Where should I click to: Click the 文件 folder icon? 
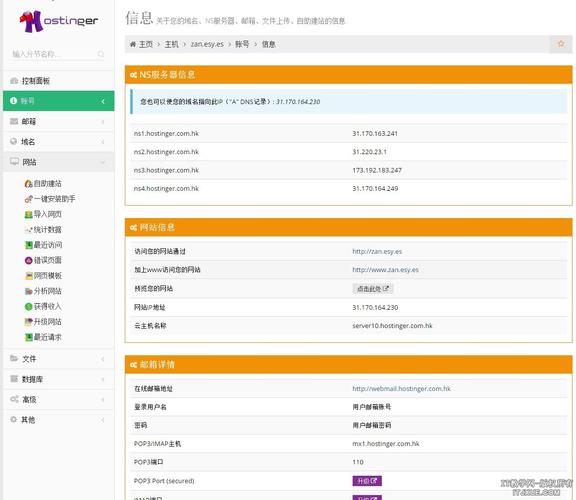point(14,358)
